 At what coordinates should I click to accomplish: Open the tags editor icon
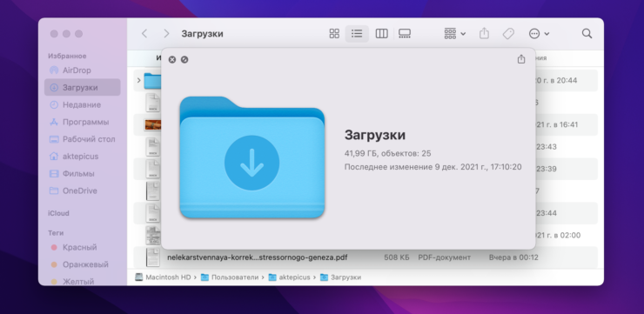pyautogui.click(x=508, y=34)
